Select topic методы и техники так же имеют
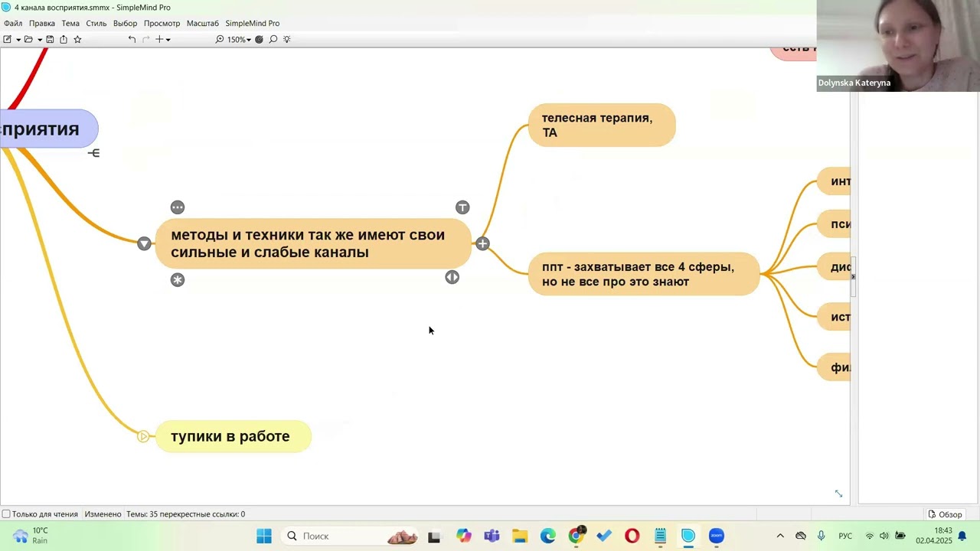This screenshot has width=980, height=551. (x=313, y=243)
